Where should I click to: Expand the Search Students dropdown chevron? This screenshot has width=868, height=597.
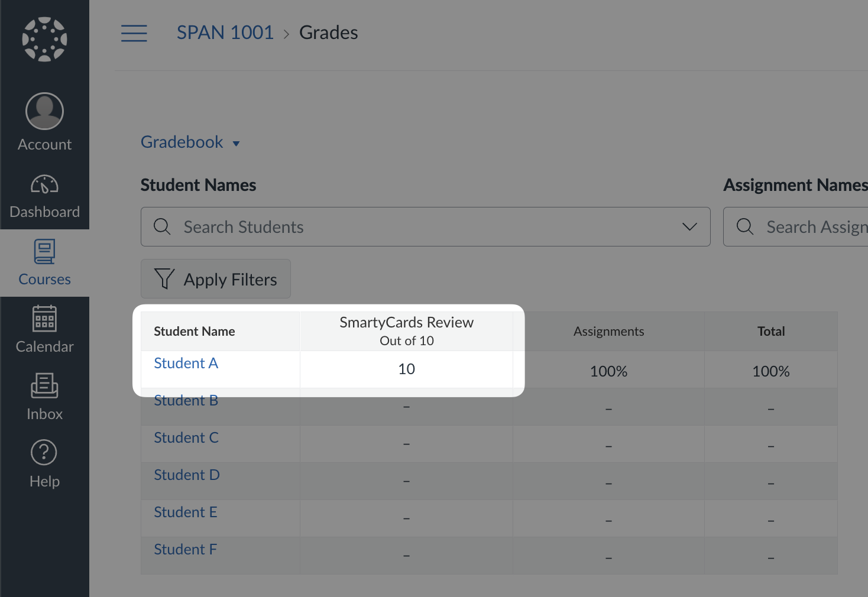[689, 227]
